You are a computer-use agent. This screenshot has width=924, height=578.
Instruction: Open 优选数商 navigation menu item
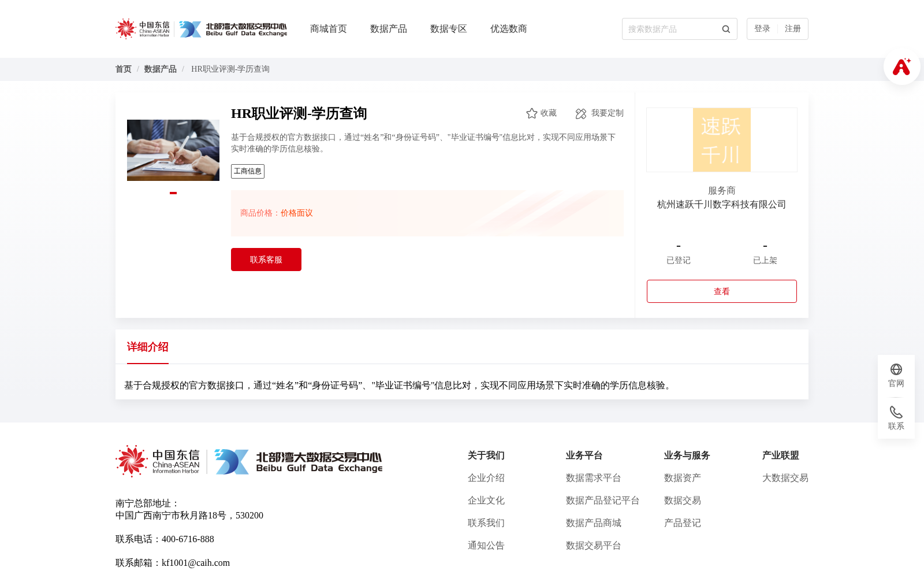(509, 29)
